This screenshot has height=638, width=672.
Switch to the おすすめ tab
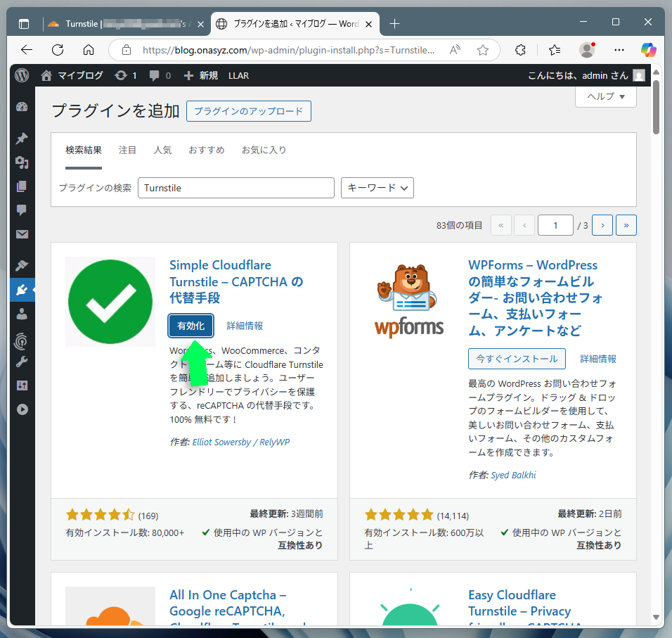tap(206, 150)
